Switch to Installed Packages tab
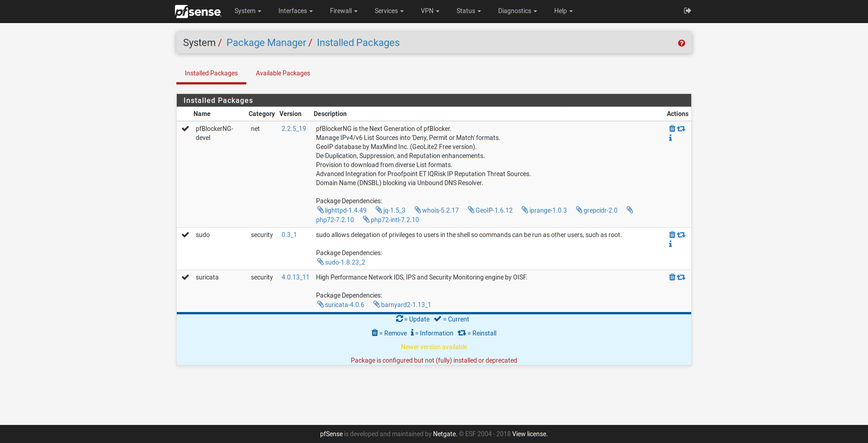This screenshot has width=868, height=443. point(211,73)
